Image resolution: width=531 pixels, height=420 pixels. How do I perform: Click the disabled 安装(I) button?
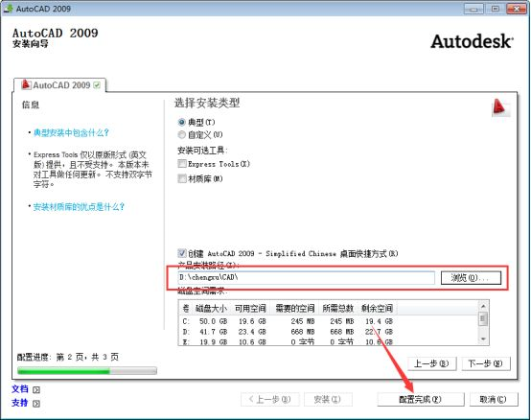pos(328,399)
